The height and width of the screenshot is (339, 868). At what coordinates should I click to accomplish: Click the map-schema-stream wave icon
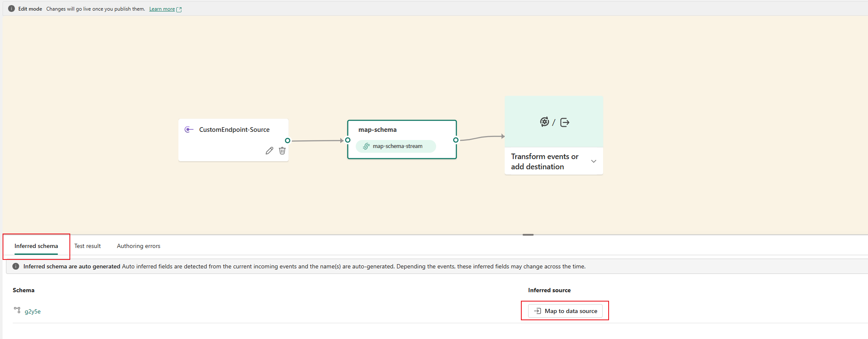(x=366, y=146)
